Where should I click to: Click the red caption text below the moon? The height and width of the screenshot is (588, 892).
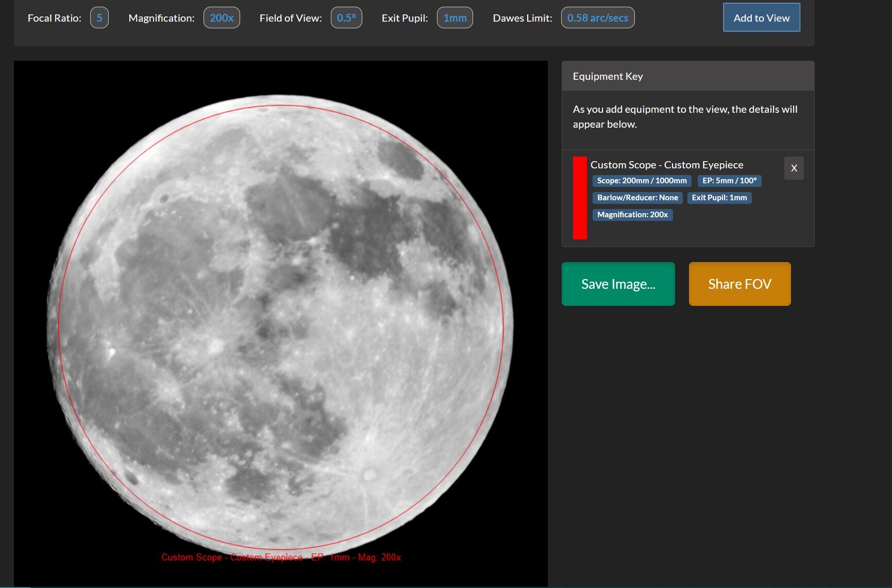(x=281, y=557)
